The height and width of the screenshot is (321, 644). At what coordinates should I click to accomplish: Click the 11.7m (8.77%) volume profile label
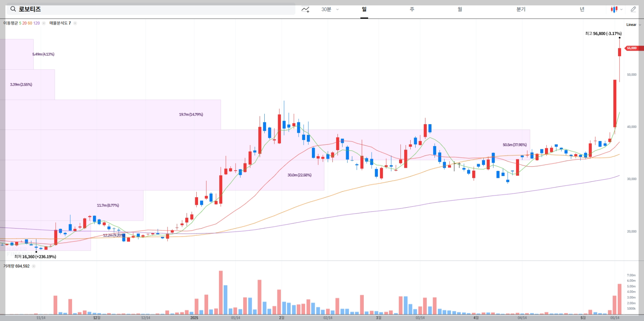point(108,205)
